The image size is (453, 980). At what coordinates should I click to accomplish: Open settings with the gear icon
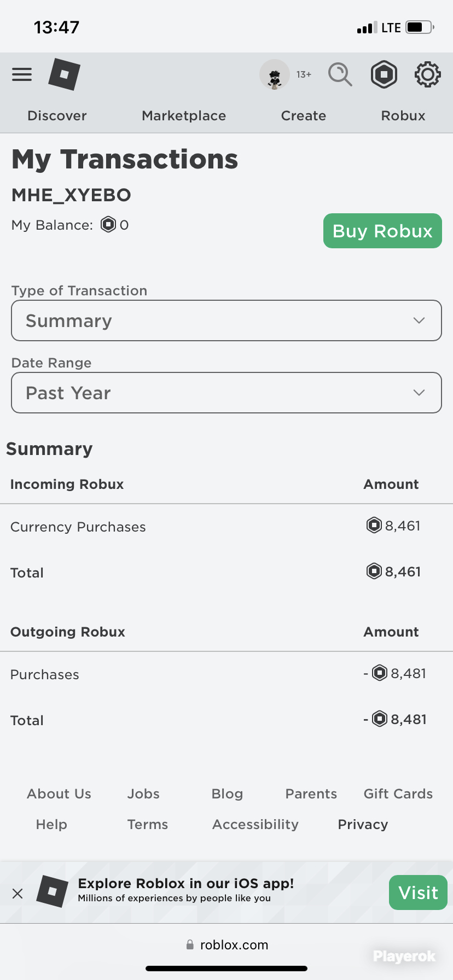point(428,74)
